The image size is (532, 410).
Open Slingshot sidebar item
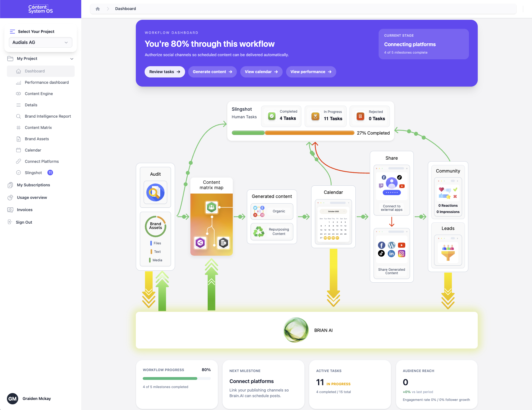[x=33, y=173]
